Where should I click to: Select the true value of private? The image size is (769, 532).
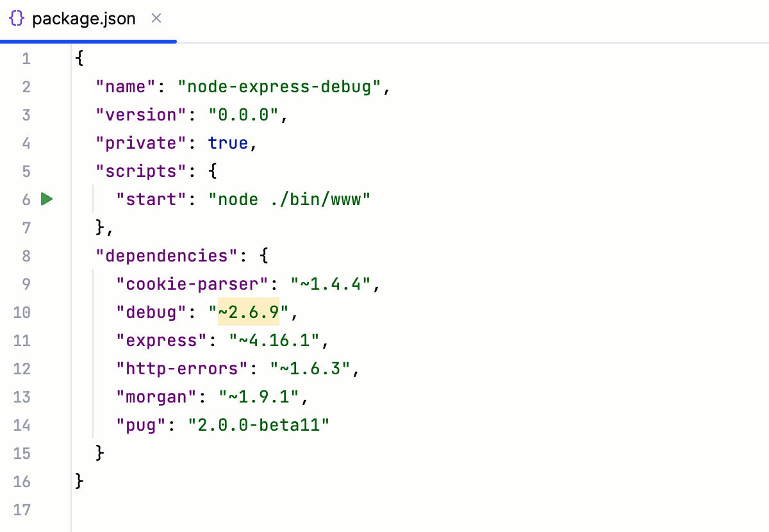pos(227,143)
